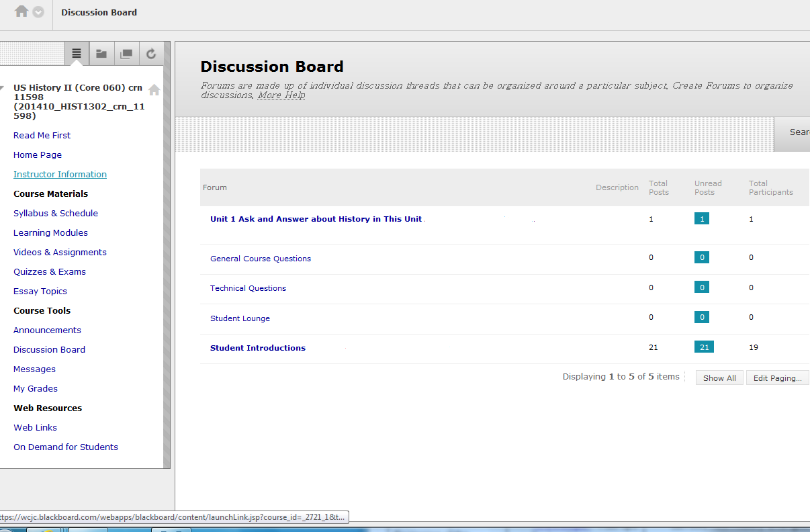Open the Student Lounge forum

pos(240,318)
